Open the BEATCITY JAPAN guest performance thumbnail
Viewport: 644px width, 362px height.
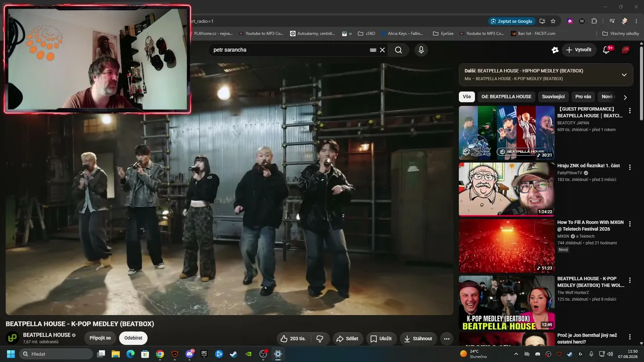click(x=507, y=133)
